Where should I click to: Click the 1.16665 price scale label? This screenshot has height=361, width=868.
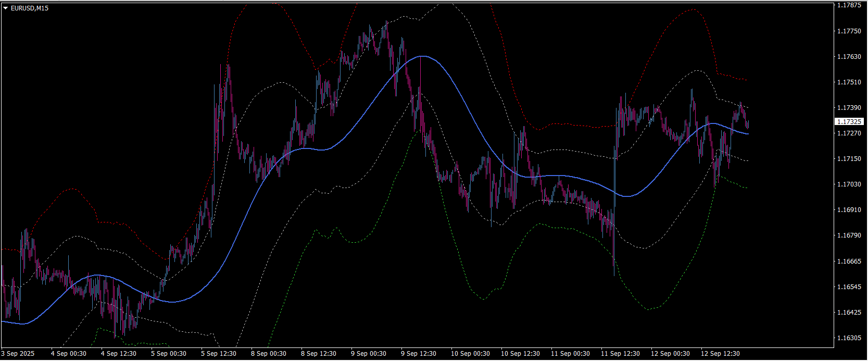tap(849, 262)
